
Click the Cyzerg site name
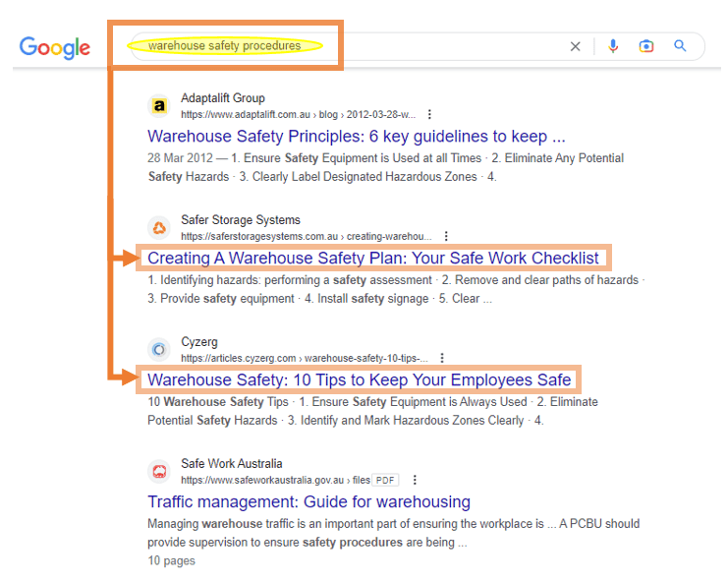coord(199,342)
